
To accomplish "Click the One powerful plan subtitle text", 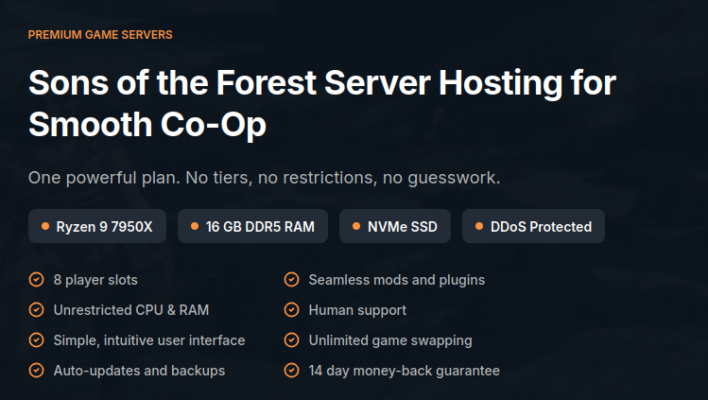I will tap(264, 178).
